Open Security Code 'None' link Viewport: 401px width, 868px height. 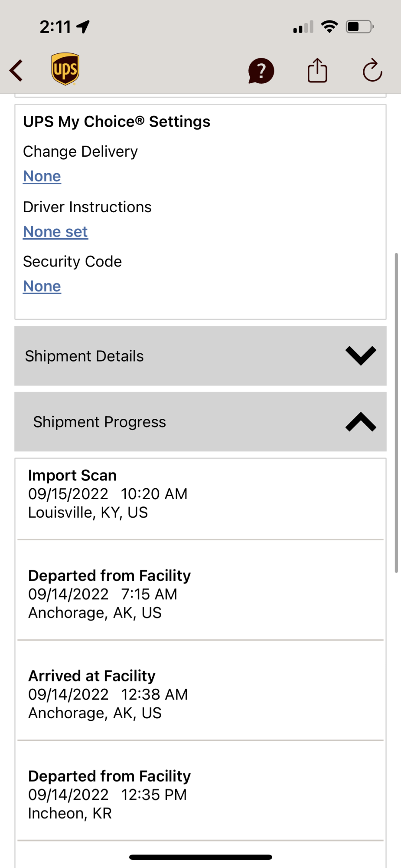coord(42,286)
